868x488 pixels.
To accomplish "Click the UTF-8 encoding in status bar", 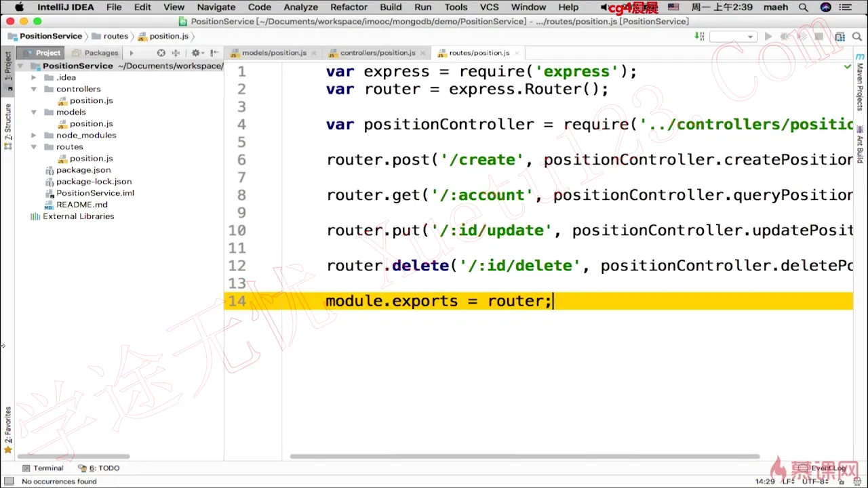I will [814, 481].
